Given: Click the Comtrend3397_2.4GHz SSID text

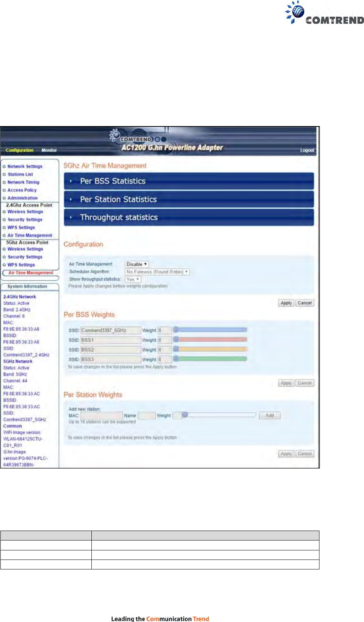Looking at the screenshot, I should point(26,355).
